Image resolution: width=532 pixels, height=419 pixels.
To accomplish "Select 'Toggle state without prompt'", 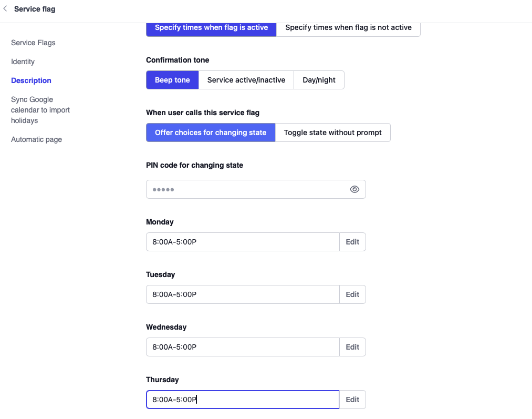I will pyautogui.click(x=333, y=132).
